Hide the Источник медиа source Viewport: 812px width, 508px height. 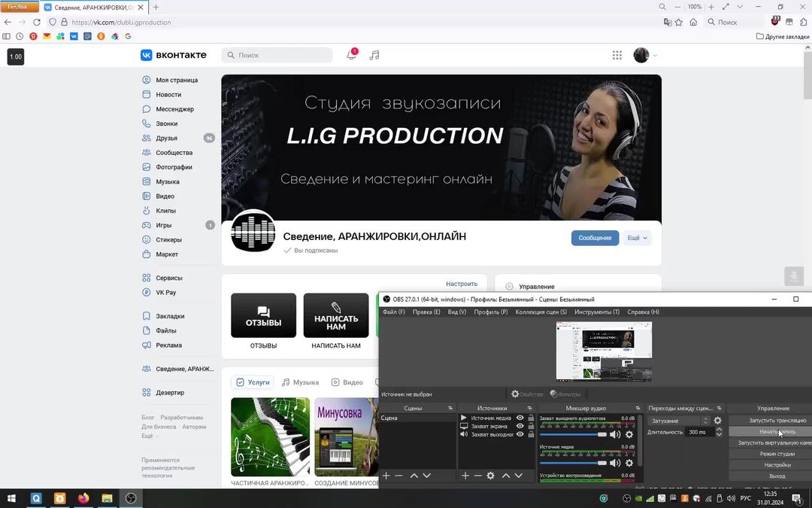click(x=520, y=418)
